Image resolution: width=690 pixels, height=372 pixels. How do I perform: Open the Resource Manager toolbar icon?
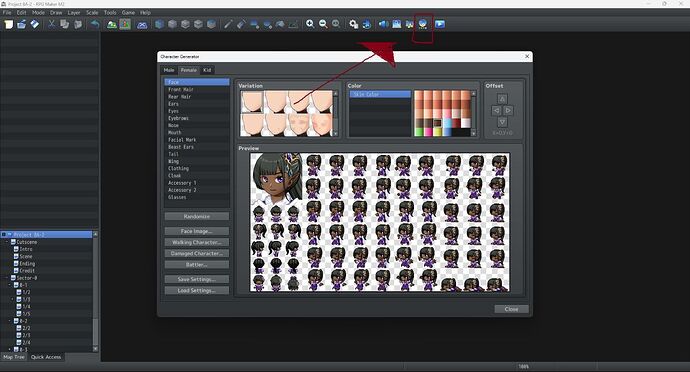click(x=410, y=24)
